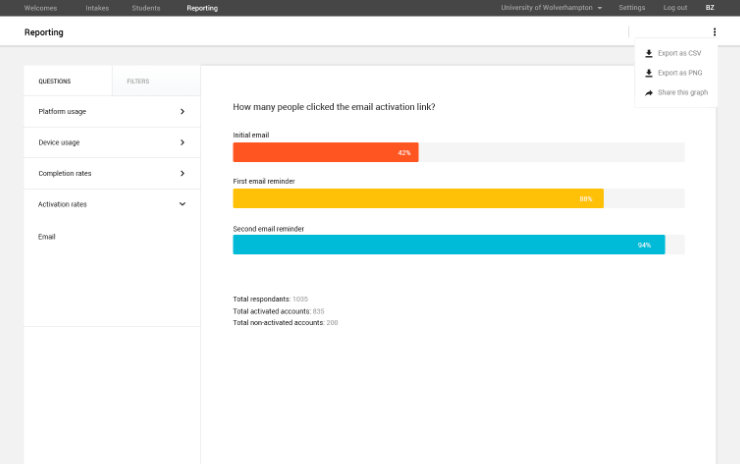The width and height of the screenshot is (740, 464).
Task: Open the BZ user avatar
Action: 710,8
